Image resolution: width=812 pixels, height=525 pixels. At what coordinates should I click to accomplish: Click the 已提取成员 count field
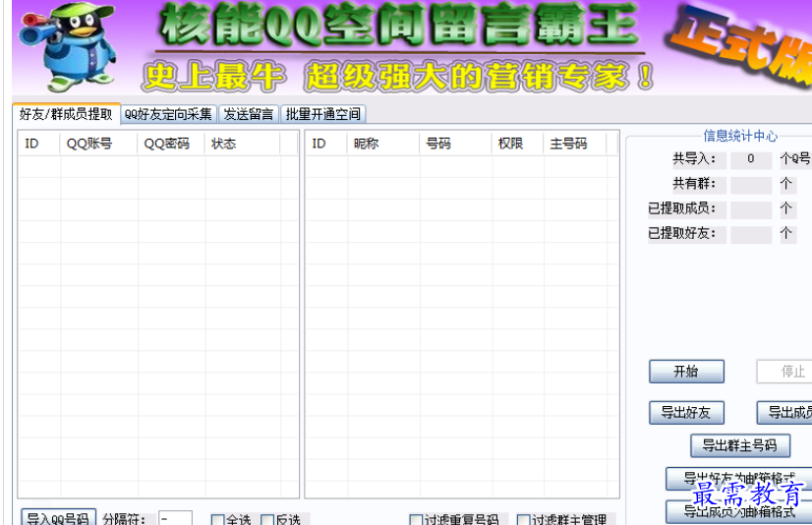pyautogui.click(x=751, y=209)
